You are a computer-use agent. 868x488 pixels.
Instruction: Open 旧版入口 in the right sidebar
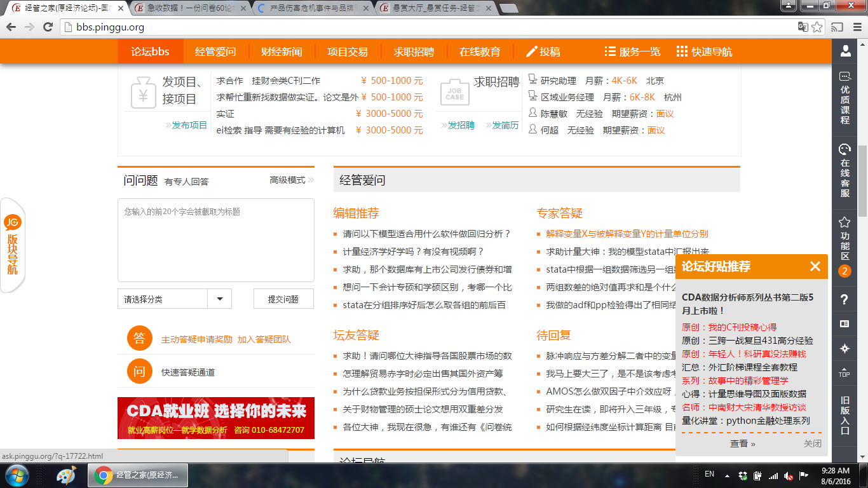point(845,415)
